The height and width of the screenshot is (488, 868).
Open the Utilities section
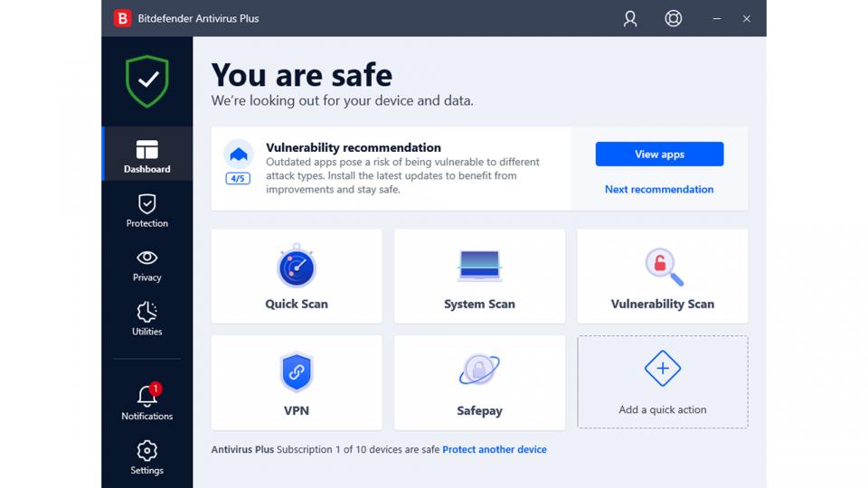coord(147,319)
